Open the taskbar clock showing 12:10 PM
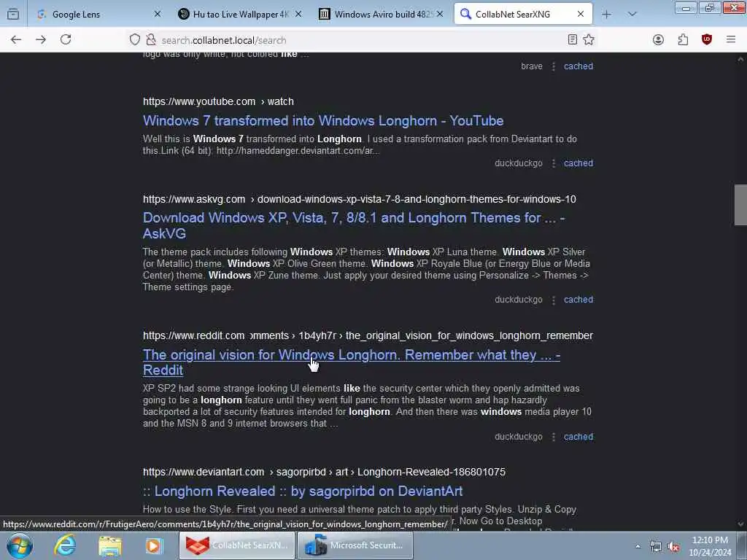This screenshot has height=560, width=747. click(710, 546)
